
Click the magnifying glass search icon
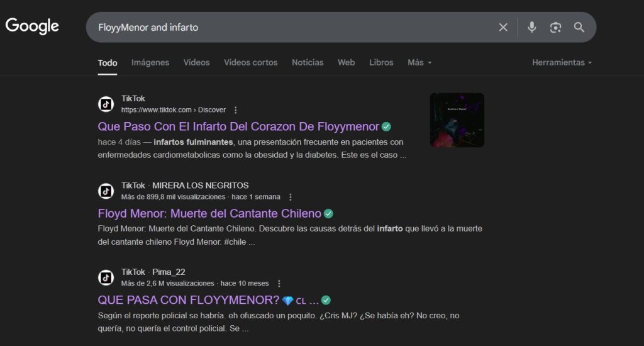(579, 28)
